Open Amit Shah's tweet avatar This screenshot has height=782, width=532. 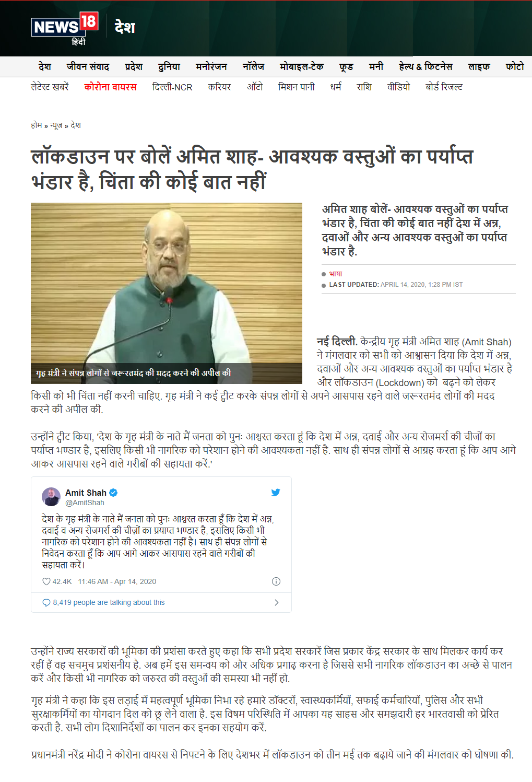51,497
